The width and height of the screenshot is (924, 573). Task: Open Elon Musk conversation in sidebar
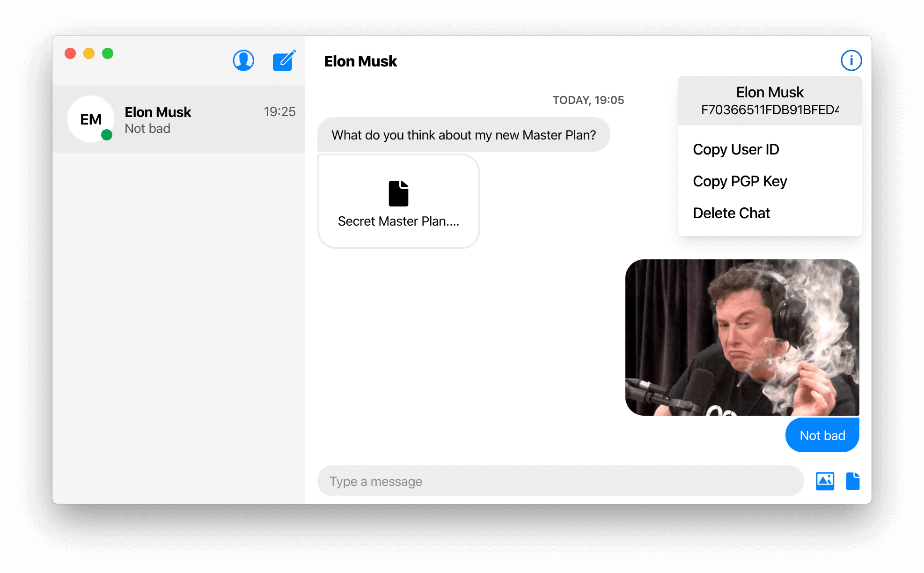179,119
